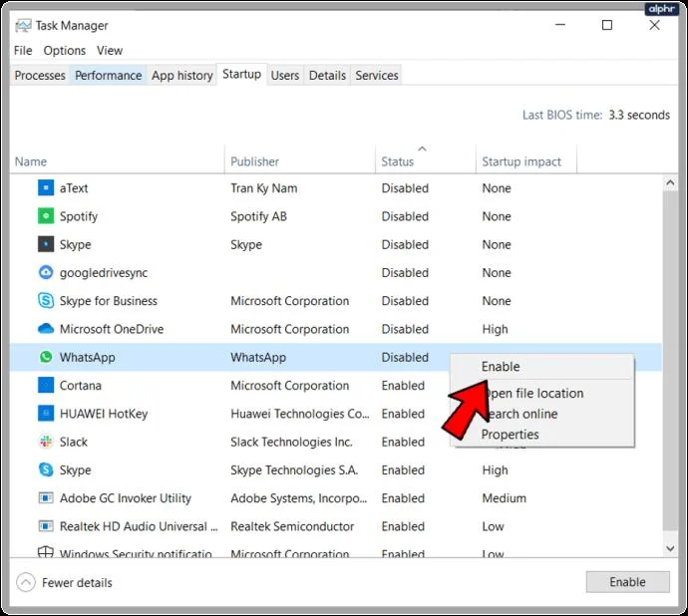Click the Microsoft OneDrive name text
688x616 pixels.
coord(112,329)
